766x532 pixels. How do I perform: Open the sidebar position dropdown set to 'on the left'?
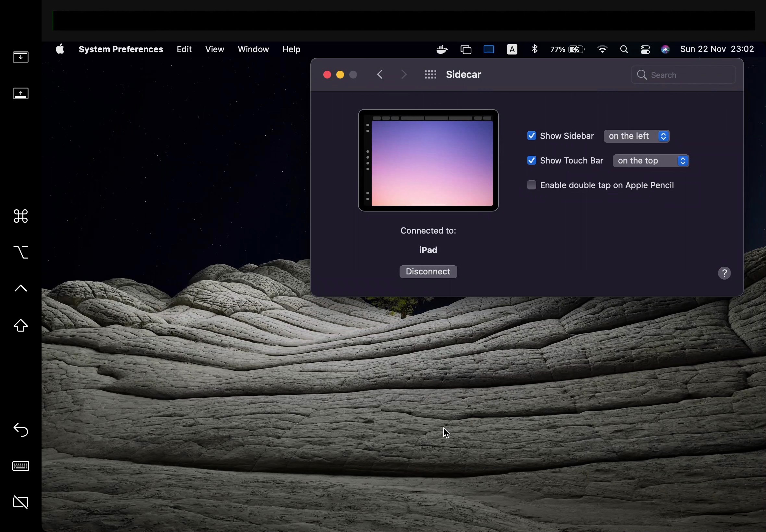636,136
